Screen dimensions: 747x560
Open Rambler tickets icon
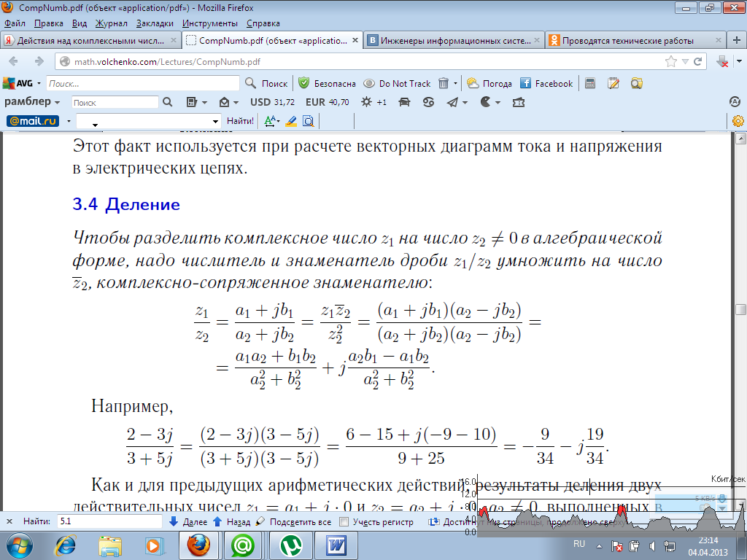519,102
